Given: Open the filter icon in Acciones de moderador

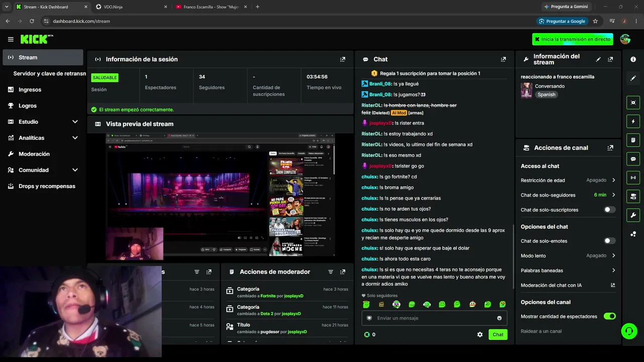Looking at the screenshot, I should coord(331,272).
